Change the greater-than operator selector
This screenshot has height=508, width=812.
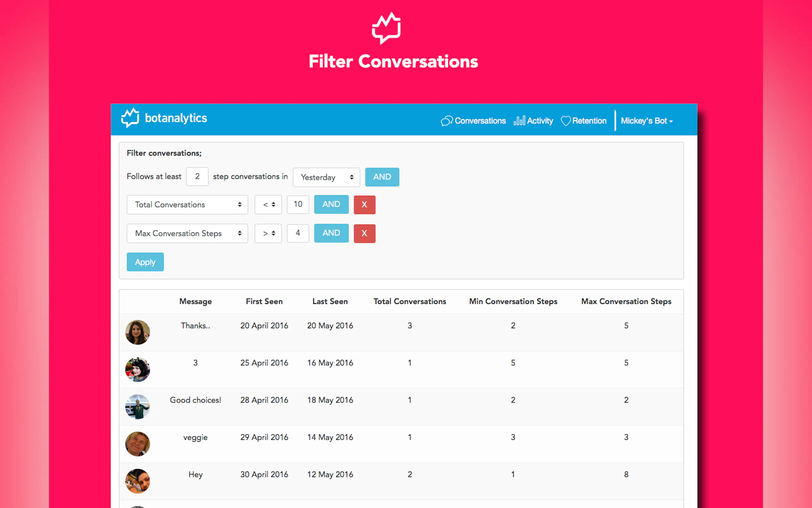coord(268,233)
